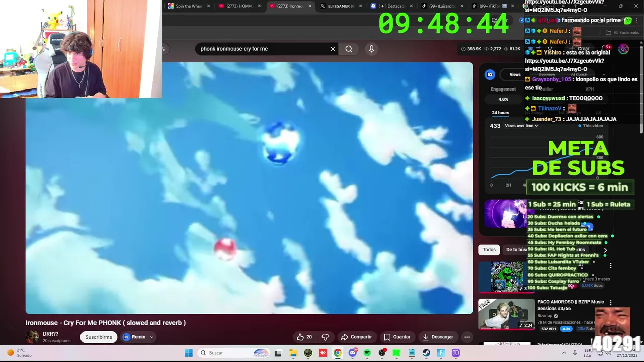Open File Explorer from the taskbar
644x362 pixels.
(x=293, y=353)
